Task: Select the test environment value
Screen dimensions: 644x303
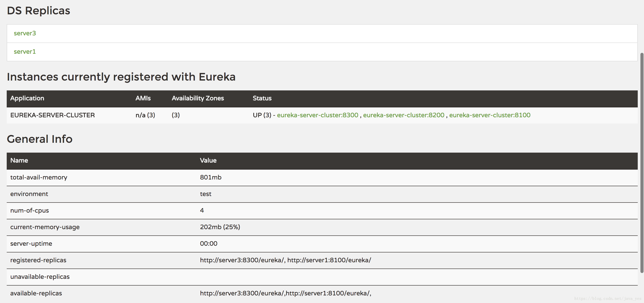Action: click(205, 194)
